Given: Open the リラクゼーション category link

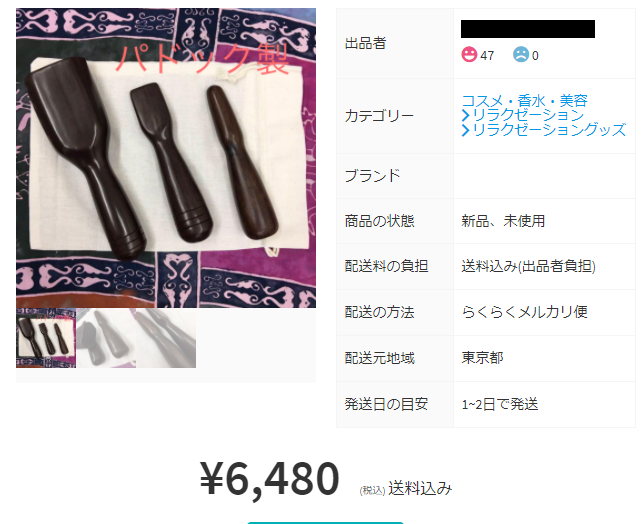Looking at the screenshot, I should click(528, 115).
